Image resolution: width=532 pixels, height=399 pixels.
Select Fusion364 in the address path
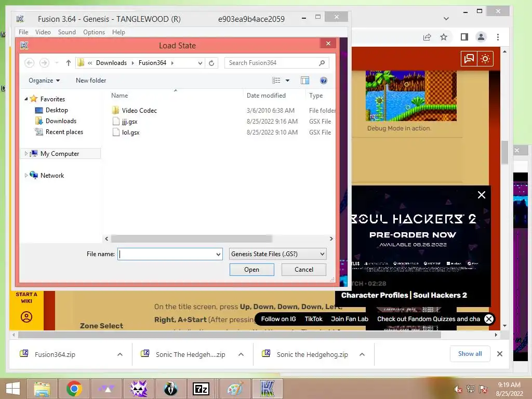pos(152,63)
